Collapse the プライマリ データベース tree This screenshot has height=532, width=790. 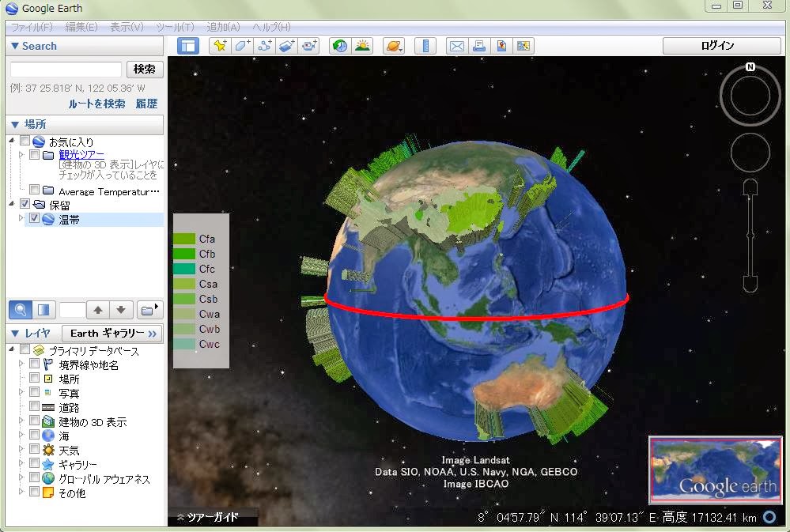click(x=12, y=349)
